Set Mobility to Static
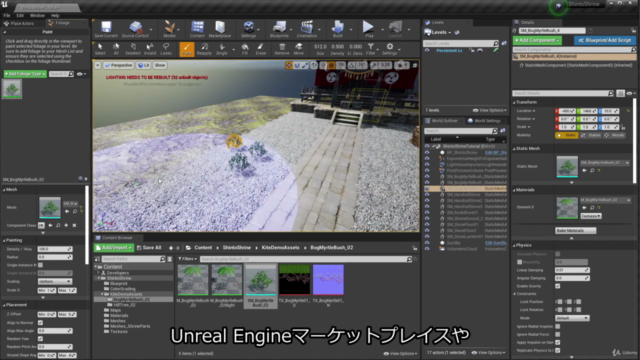The width and height of the screenshot is (640, 360). [567, 135]
